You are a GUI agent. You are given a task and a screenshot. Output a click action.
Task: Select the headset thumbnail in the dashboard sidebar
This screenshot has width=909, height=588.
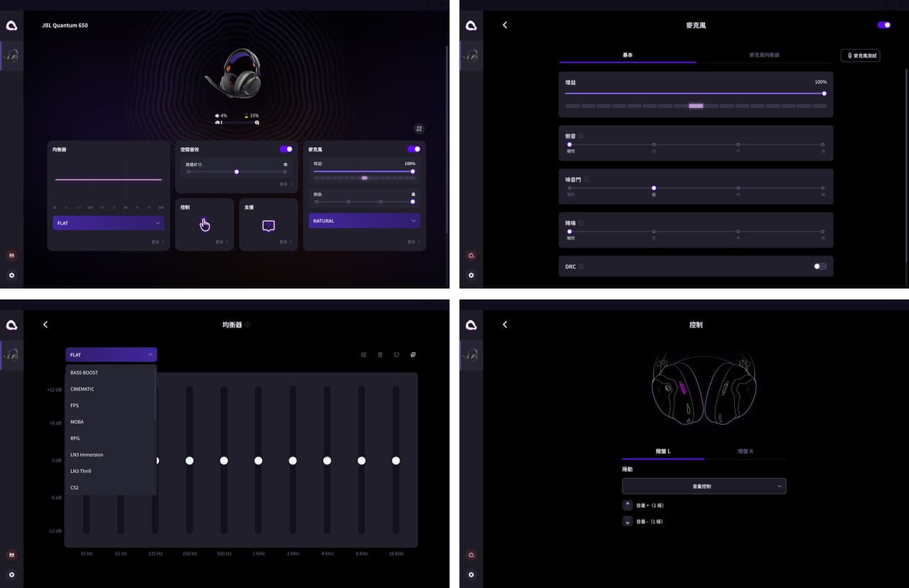pyautogui.click(x=11, y=55)
